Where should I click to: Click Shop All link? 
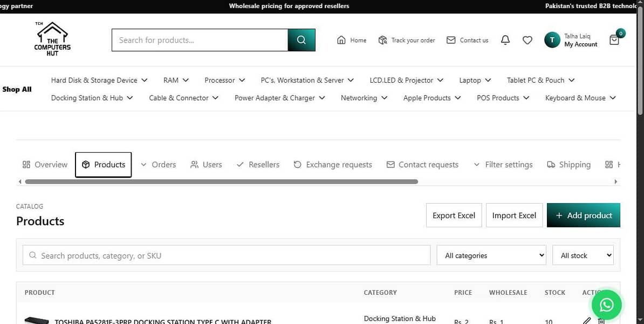17,89
